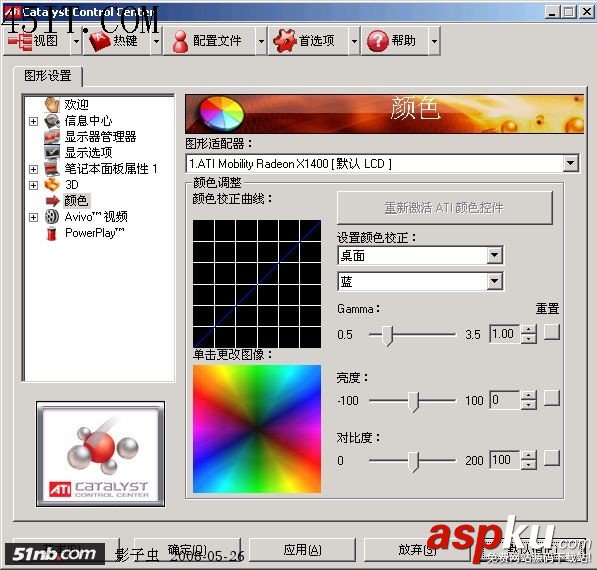Open dropdown arrow next to 首选项
The image size is (597, 570).
(354, 41)
